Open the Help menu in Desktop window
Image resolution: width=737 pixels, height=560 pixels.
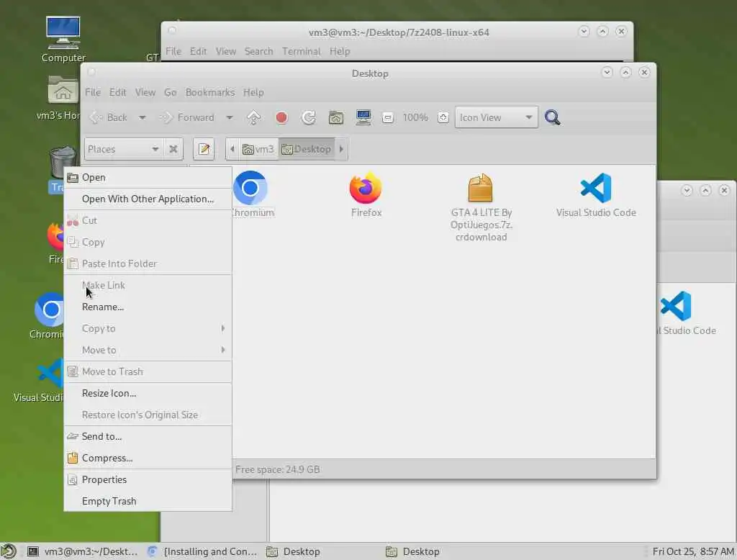tap(253, 93)
